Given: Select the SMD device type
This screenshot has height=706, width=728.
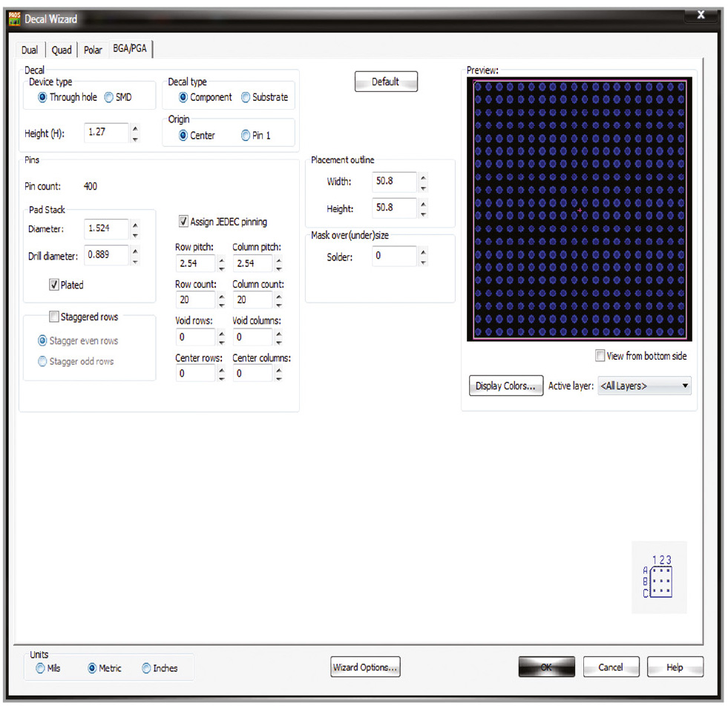Looking at the screenshot, I should pyautogui.click(x=109, y=97).
